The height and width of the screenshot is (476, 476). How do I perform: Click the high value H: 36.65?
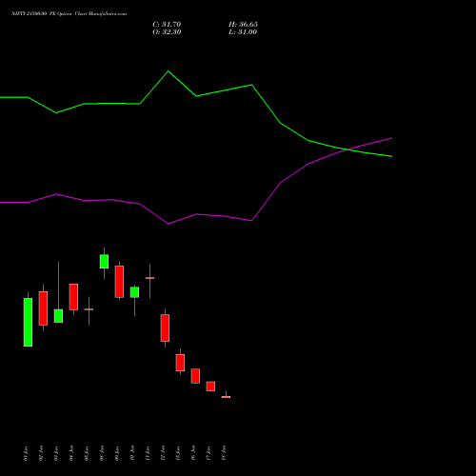point(243,25)
